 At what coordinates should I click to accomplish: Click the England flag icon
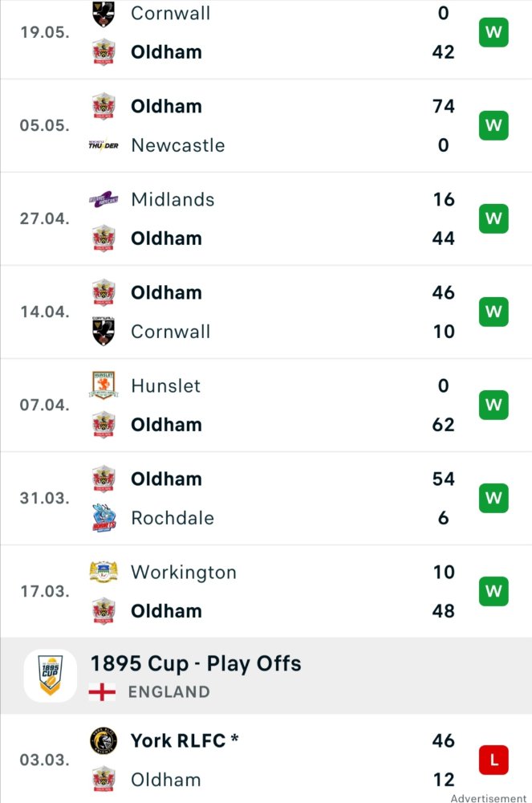coord(103,692)
